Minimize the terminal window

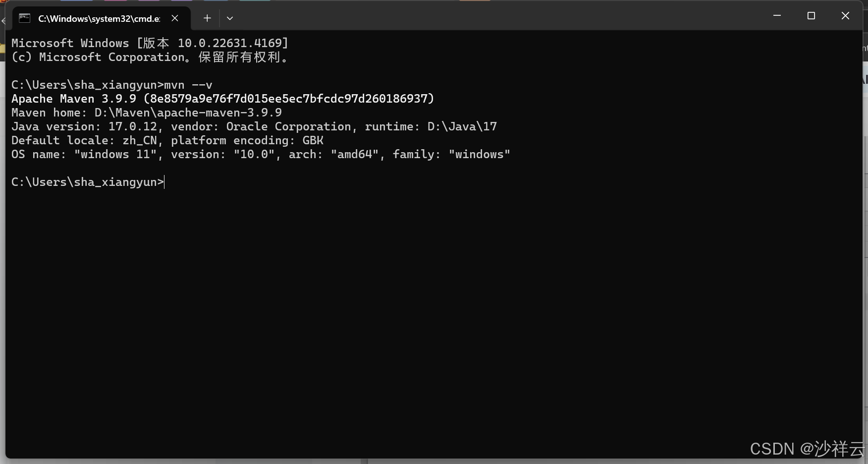pos(777,16)
